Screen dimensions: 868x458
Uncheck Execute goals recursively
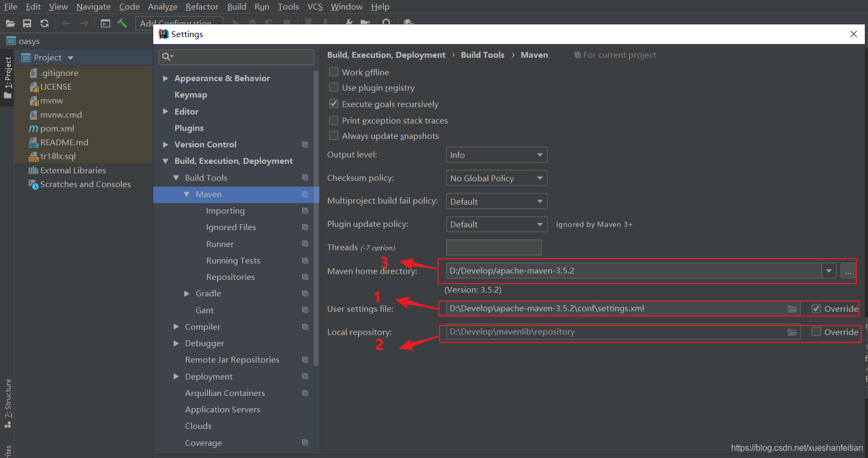(x=334, y=103)
